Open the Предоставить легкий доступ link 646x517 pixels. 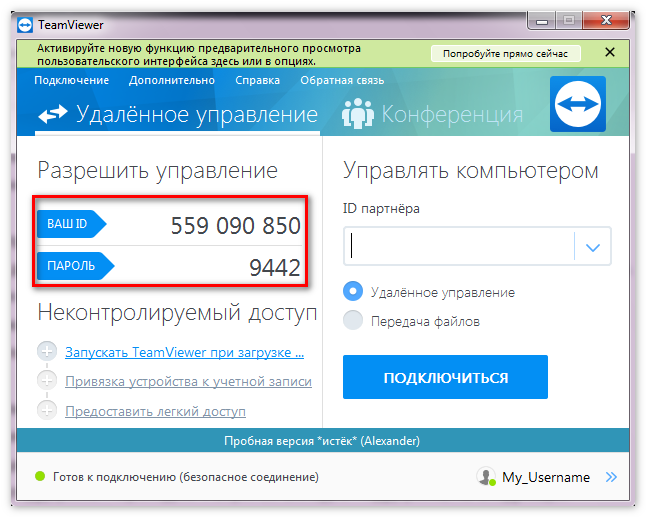(155, 411)
